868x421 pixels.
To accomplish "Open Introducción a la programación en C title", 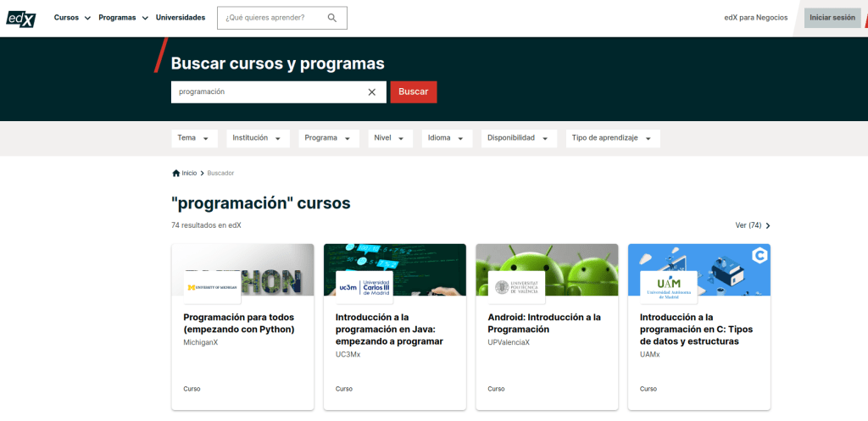I will [x=697, y=330].
